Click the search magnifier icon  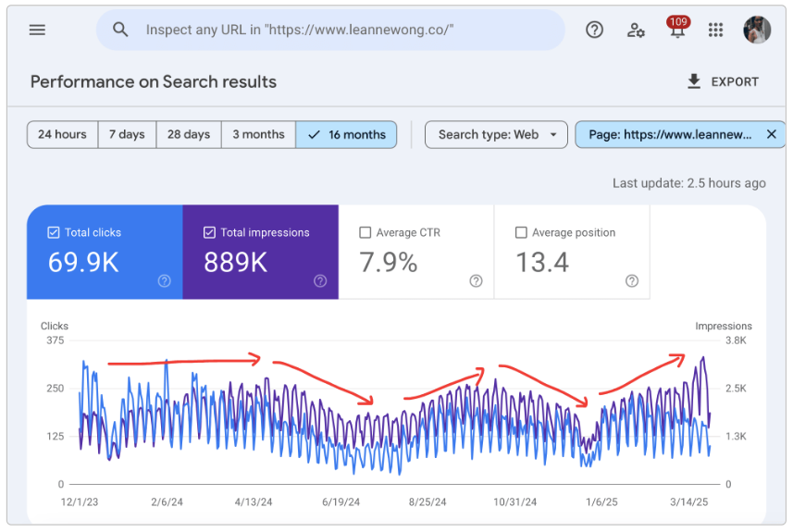(x=120, y=30)
